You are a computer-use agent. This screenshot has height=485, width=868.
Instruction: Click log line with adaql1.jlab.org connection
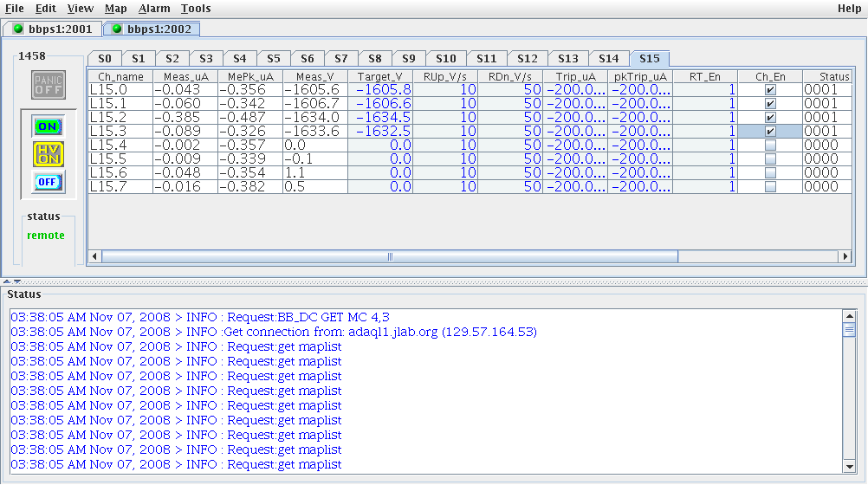[274, 333]
